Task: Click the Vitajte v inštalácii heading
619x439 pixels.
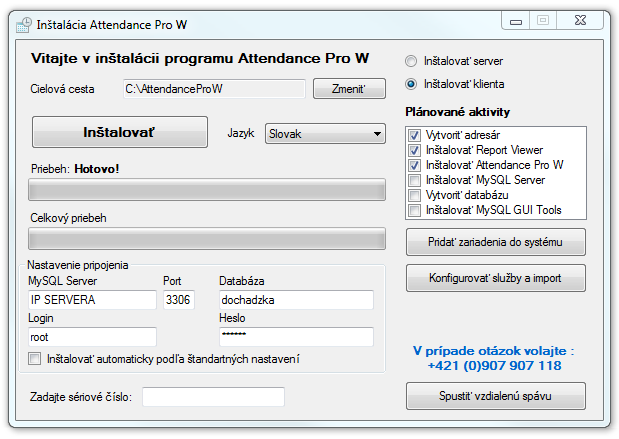Action: click(x=200, y=58)
